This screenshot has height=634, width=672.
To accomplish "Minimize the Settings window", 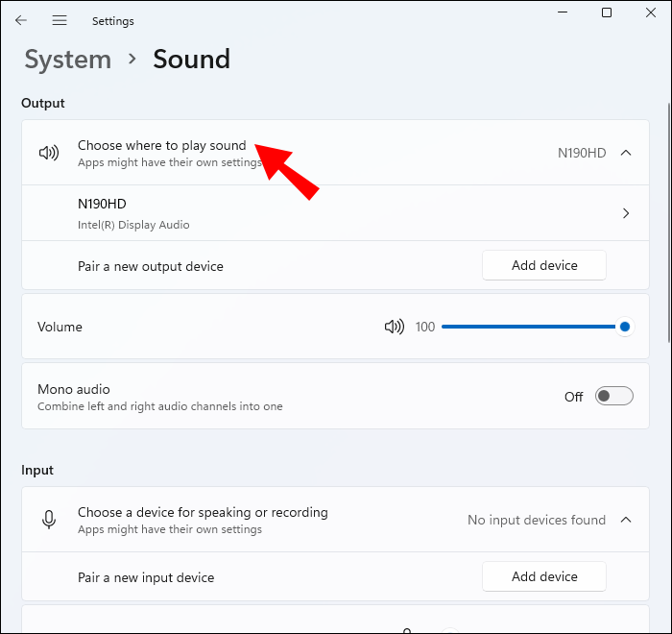I will click(x=564, y=12).
